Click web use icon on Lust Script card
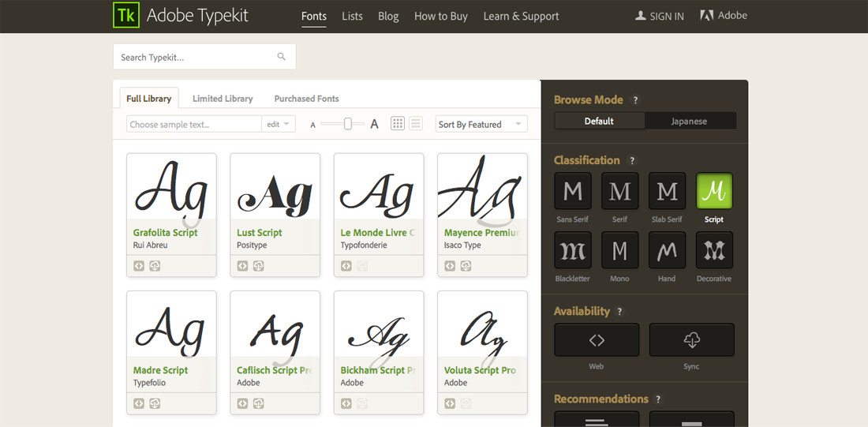 (242, 266)
